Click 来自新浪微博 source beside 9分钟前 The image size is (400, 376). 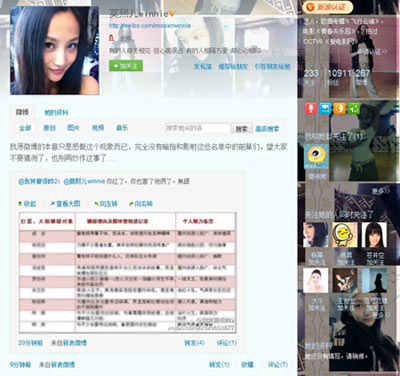point(57,365)
